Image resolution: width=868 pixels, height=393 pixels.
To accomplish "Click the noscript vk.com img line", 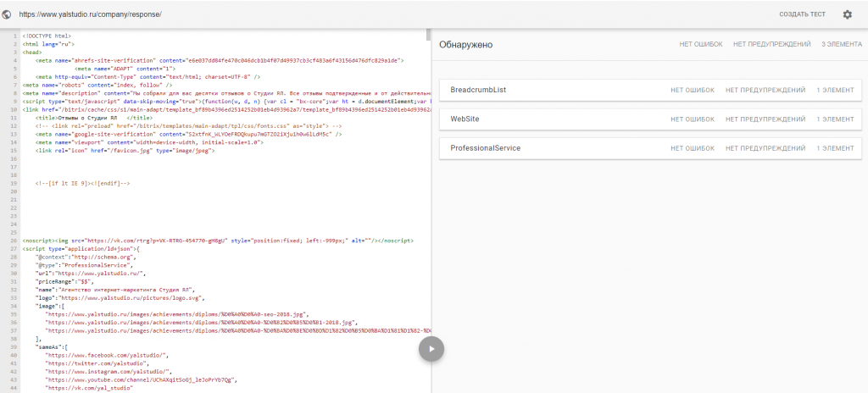I will click(218, 241).
